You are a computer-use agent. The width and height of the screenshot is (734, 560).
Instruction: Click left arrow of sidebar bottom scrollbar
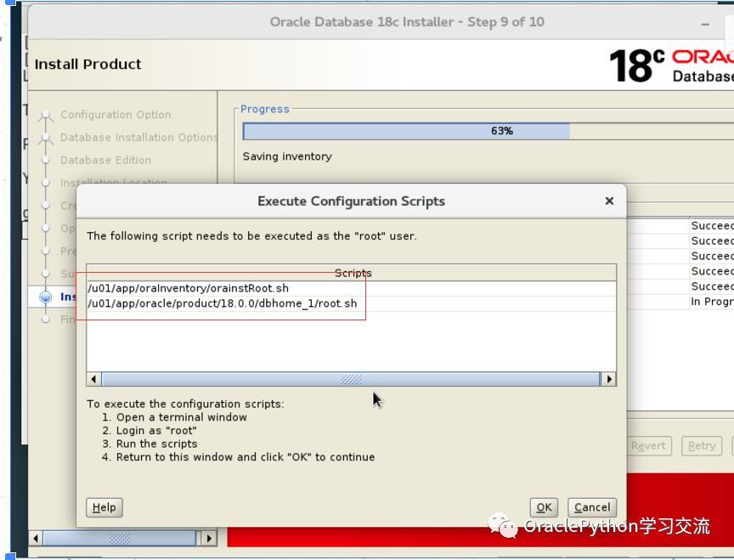36,539
